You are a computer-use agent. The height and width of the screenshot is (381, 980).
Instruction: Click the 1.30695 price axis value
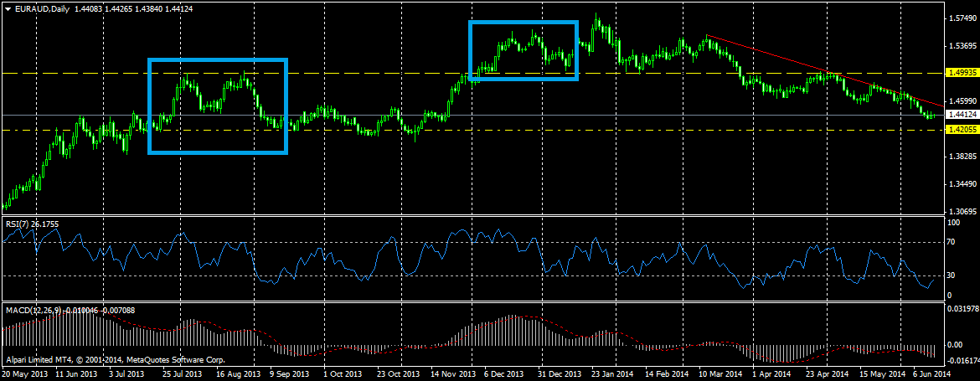point(962,212)
